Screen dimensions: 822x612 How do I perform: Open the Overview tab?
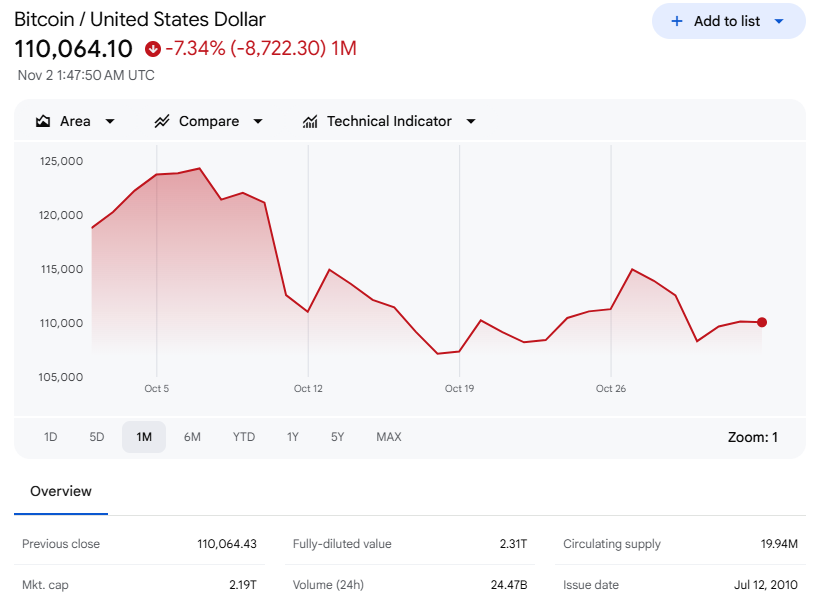tap(61, 491)
